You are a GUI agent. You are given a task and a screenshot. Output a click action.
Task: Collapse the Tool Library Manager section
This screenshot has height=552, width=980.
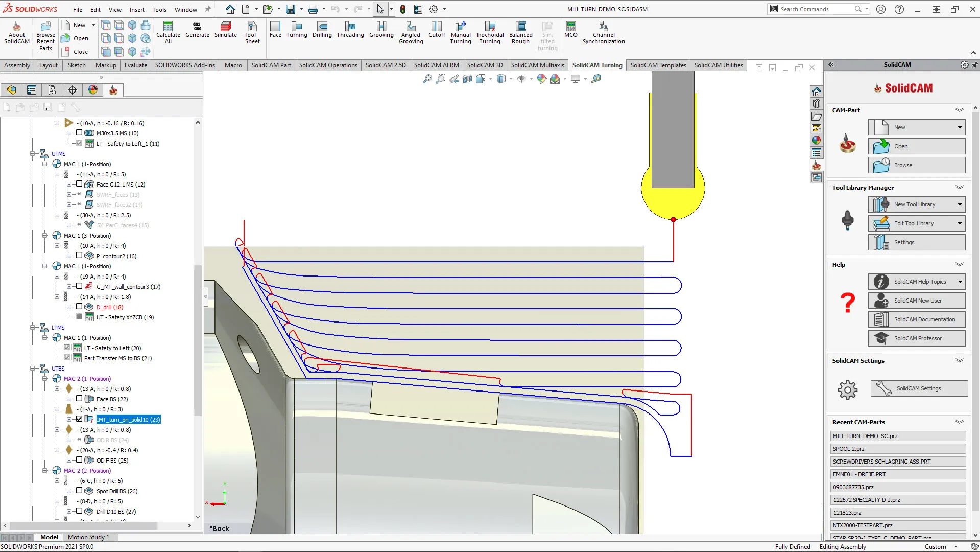coord(959,188)
